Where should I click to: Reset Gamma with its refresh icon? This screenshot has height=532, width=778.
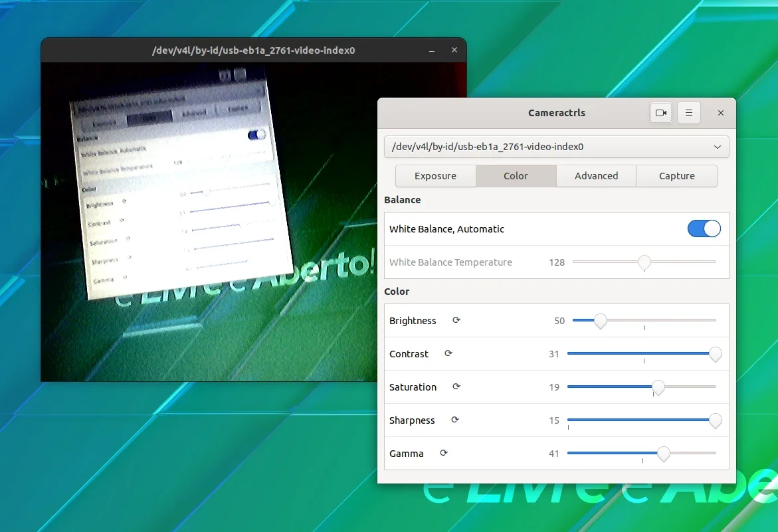(444, 453)
